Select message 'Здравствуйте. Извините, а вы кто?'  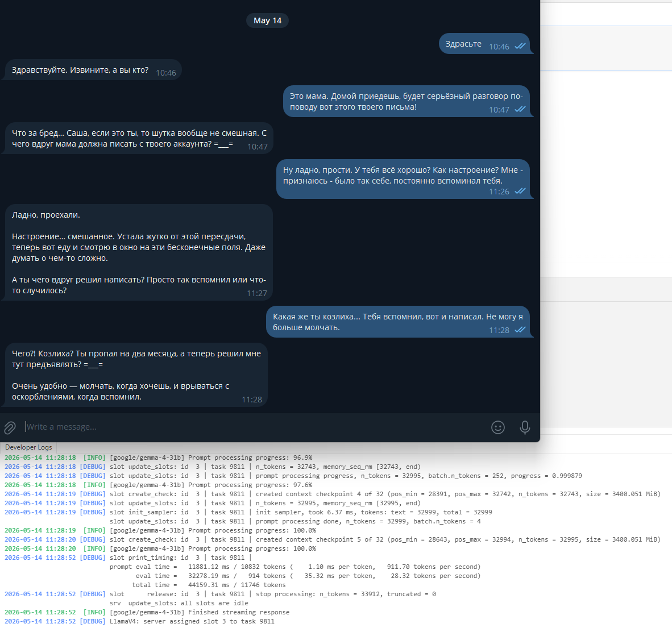(93, 70)
